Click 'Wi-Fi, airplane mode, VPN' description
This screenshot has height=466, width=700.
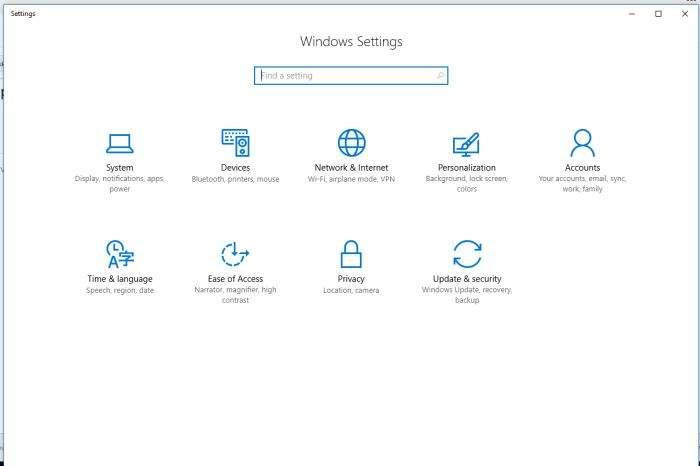(351, 179)
